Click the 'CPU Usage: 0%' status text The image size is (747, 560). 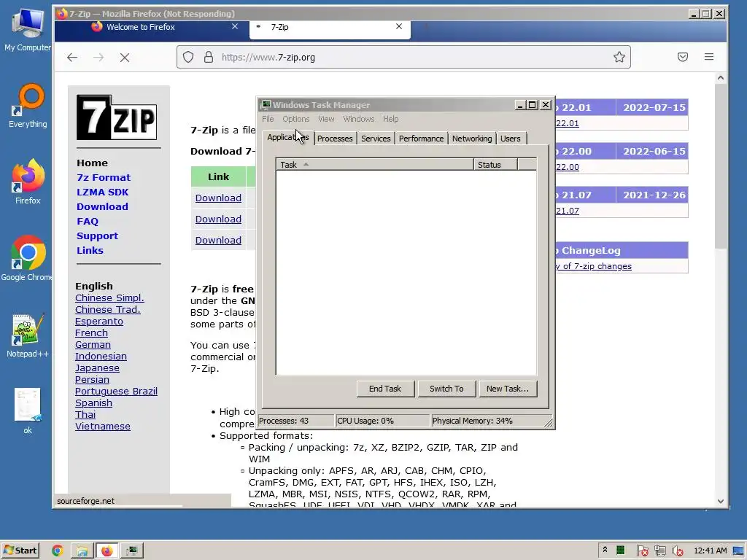coord(365,421)
